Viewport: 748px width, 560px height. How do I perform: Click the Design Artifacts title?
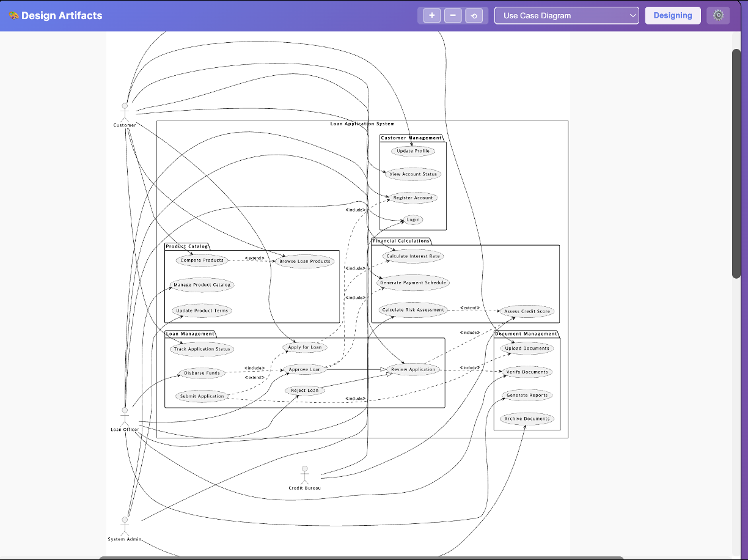coord(62,16)
